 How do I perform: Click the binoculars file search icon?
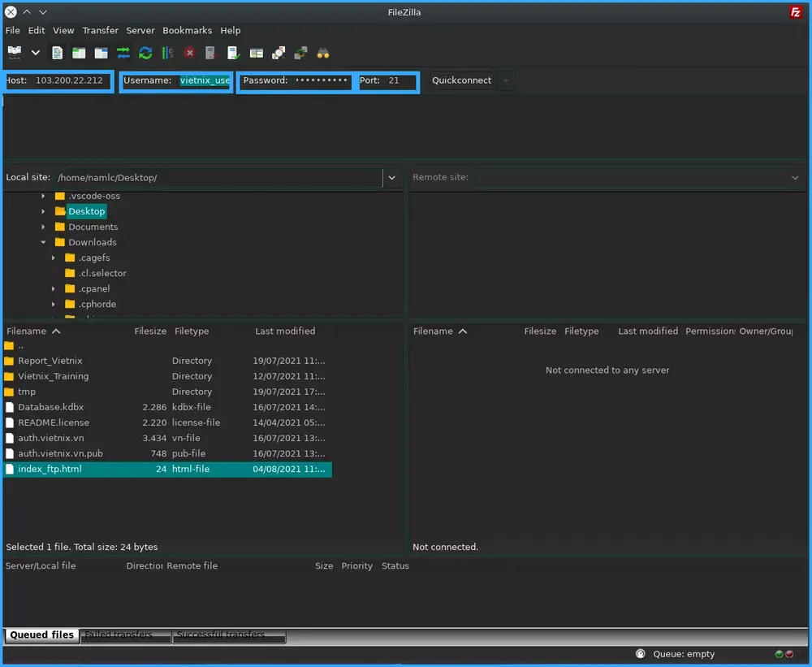point(323,53)
